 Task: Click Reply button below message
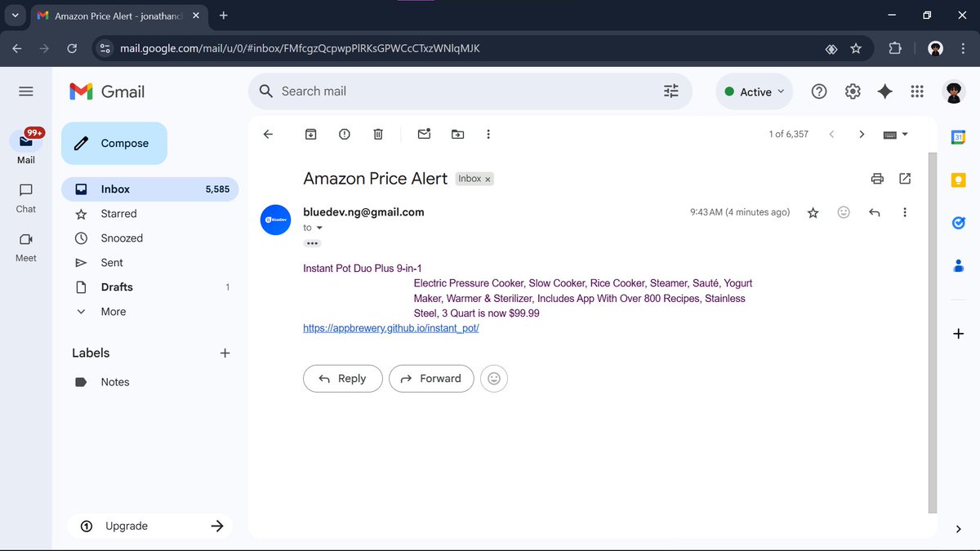[x=342, y=378]
